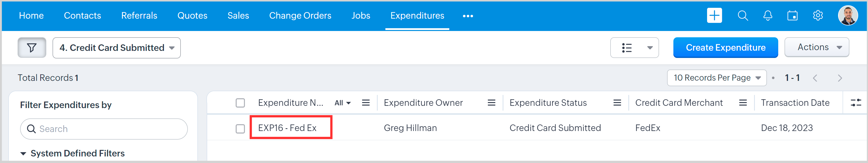Open the notifications bell

pos(768,16)
